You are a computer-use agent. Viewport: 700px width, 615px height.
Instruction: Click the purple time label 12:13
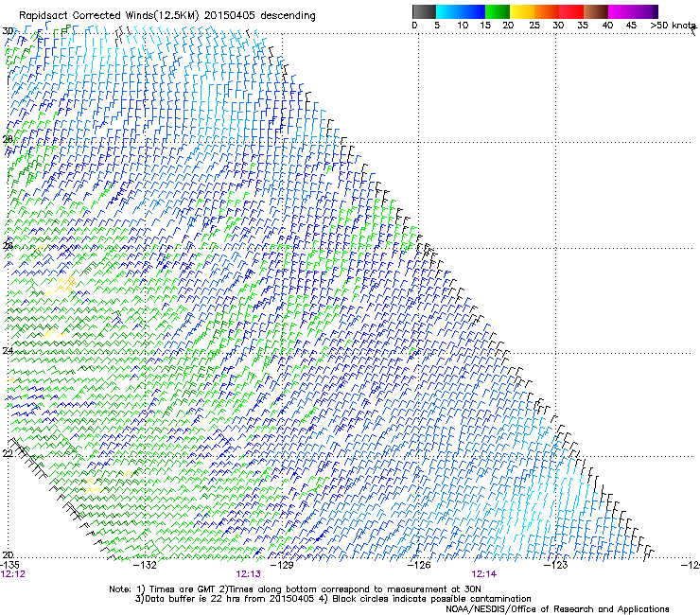coord(248,574)
